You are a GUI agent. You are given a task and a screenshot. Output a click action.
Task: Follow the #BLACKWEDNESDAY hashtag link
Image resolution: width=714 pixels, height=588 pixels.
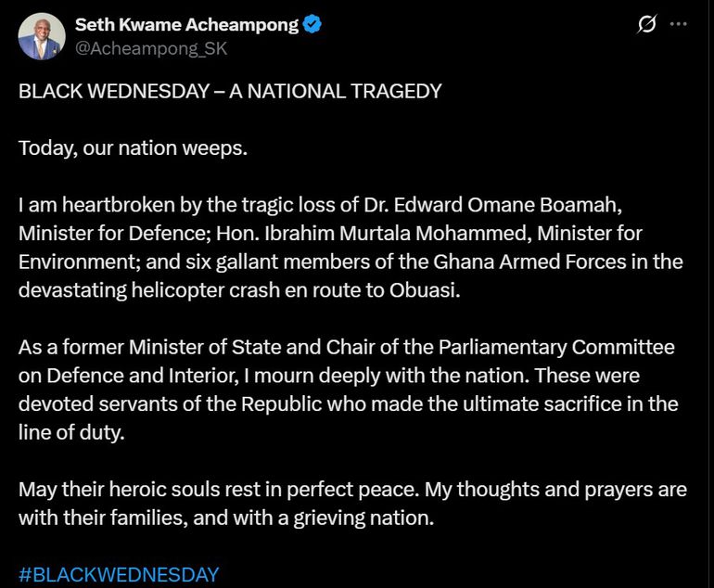(x=119, y=575)
